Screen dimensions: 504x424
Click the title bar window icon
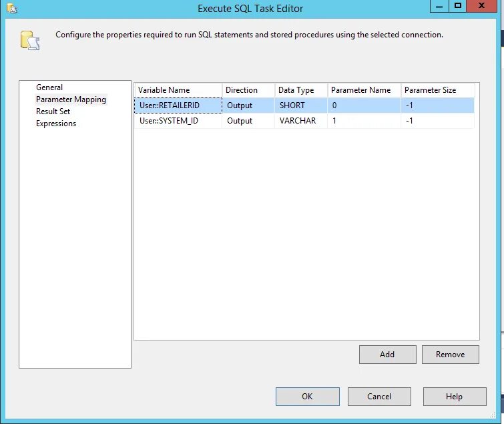click(x=12, y=8)
